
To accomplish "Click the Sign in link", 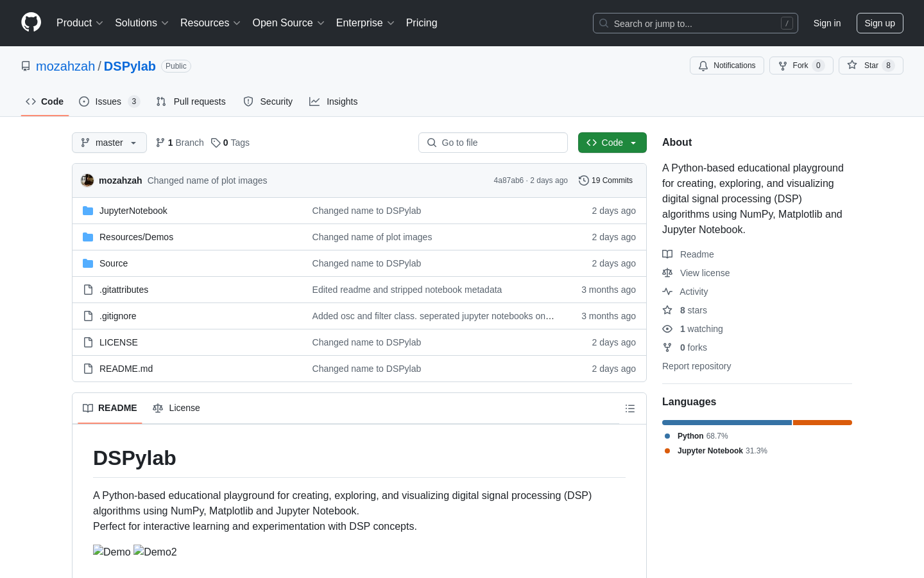I will point(827,23).
